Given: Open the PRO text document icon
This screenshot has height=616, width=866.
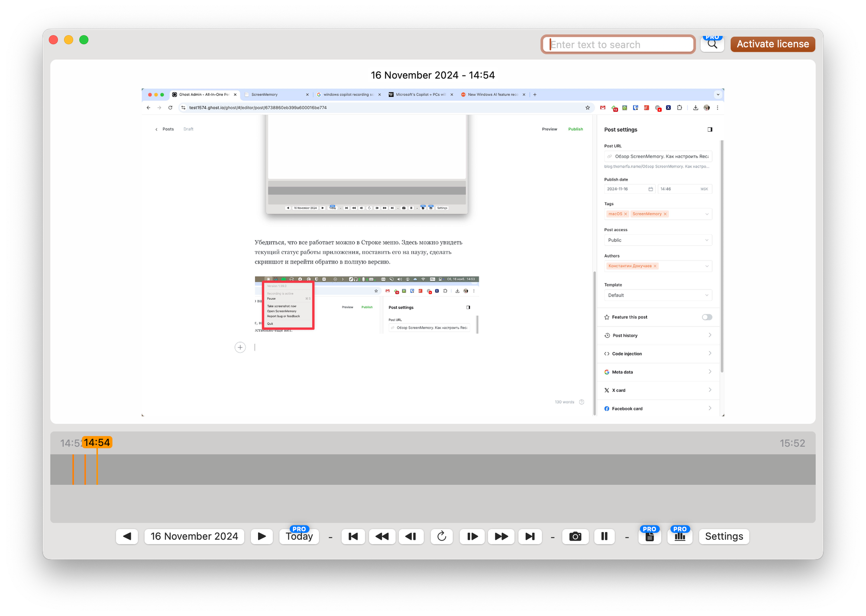Looking at the screenshot, I should (x=649, y=536).
